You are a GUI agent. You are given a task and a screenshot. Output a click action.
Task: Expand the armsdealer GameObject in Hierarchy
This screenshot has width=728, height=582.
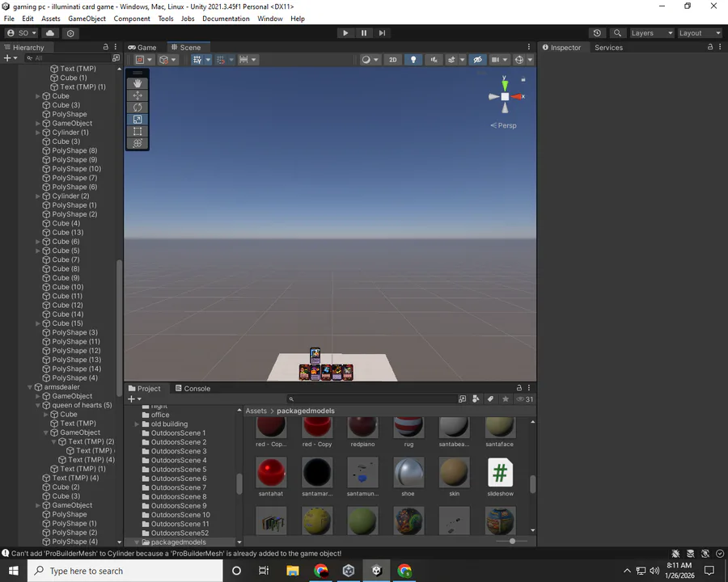pos(29,386)
